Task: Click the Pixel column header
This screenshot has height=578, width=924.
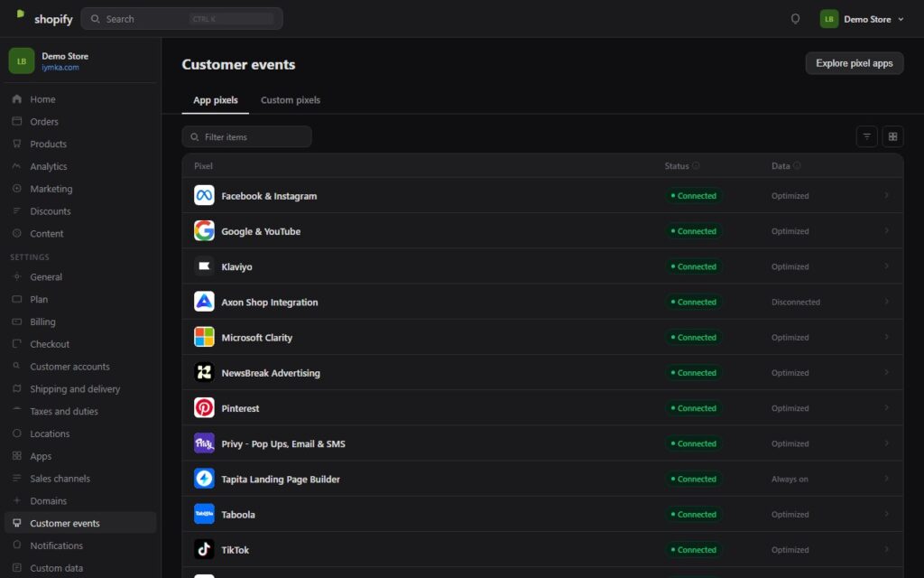Action: (203, 166)
